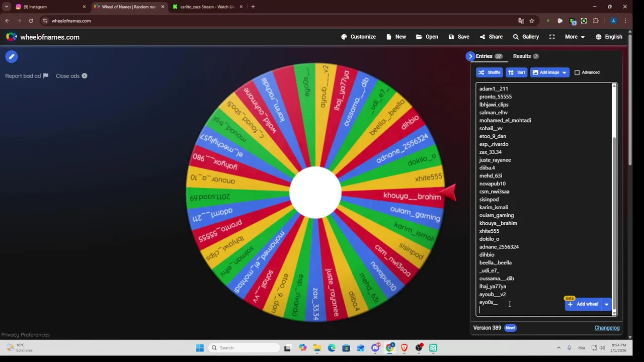Bookmark this page with the star
Viewport: 644px width, 362px height.
coord(532,21)
